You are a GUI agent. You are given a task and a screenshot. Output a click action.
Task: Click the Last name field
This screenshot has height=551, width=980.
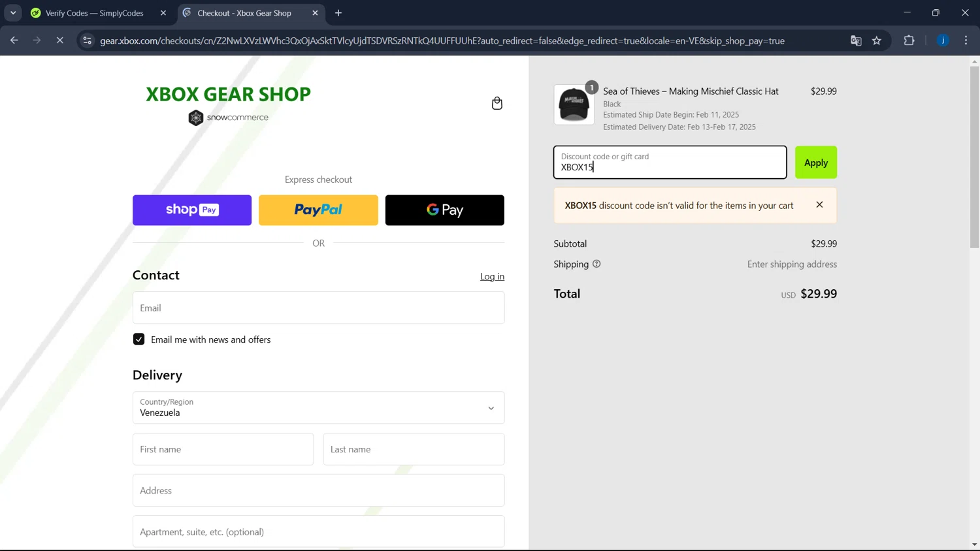pyautogui.click(x=414, y=449)
